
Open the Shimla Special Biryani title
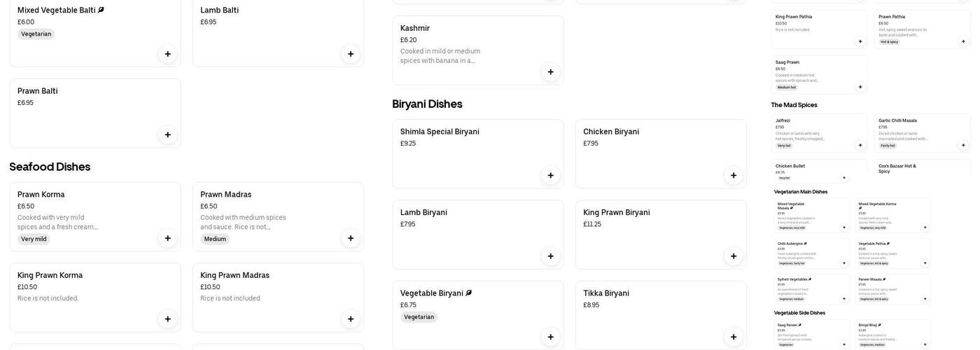(x=440, y=132)
